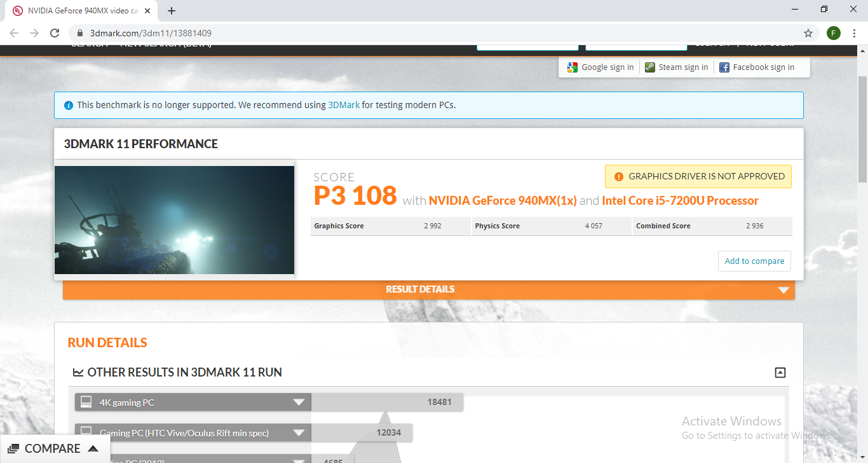The image size is (868, 463).
Task: Click the chart icon beside Other Results
Action: tap(78, 373)
